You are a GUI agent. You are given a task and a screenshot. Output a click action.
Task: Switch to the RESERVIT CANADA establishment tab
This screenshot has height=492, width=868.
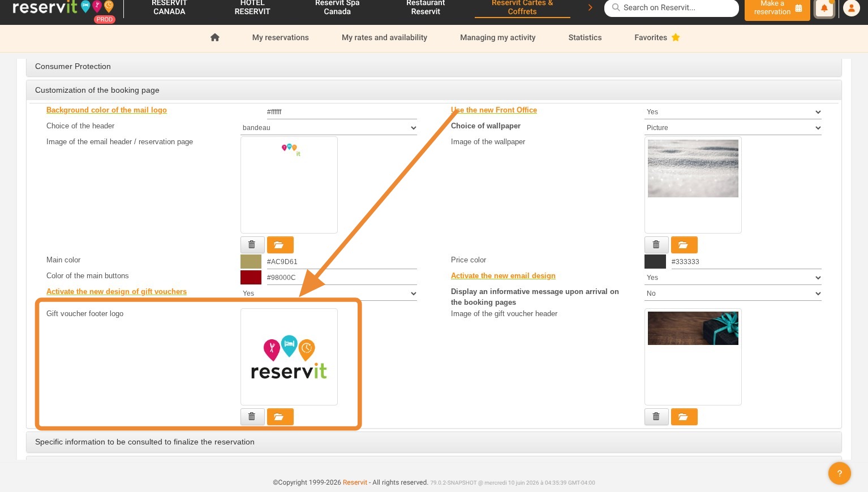tap(169, 8)
